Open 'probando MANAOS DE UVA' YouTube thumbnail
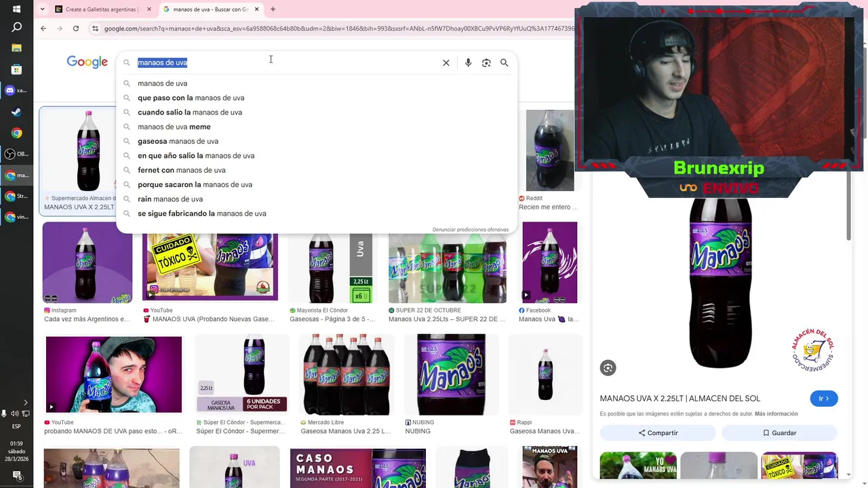The width and height of the screenshot is (868, 488). pyautogui.click(x=114, y=374)
